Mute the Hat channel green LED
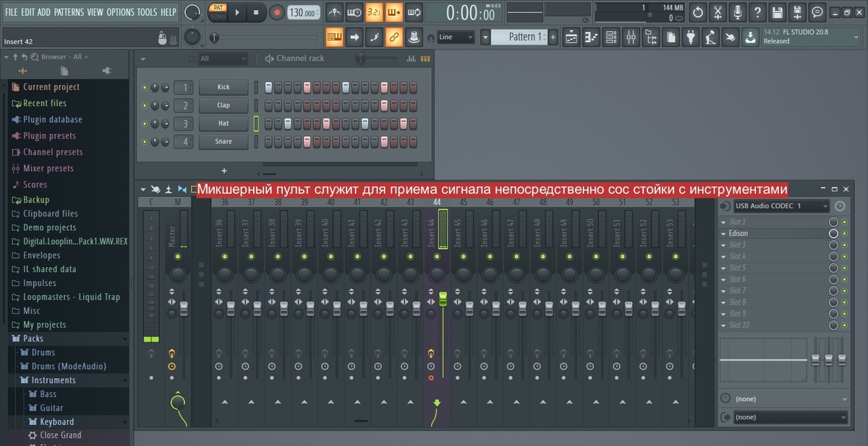The height and width of the screenshot is (446, 868). pos(145,124)
